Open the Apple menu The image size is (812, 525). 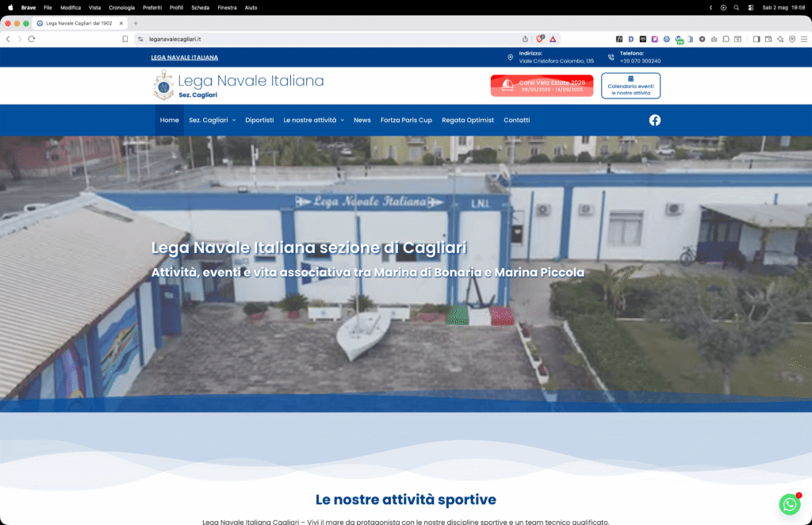point(10,7)
